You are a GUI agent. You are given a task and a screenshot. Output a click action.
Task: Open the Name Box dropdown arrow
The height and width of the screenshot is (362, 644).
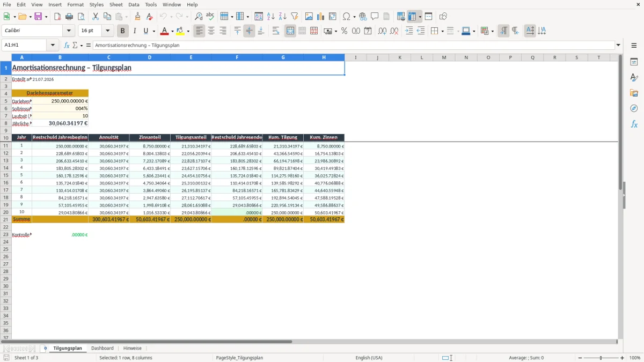coord(53,45)
